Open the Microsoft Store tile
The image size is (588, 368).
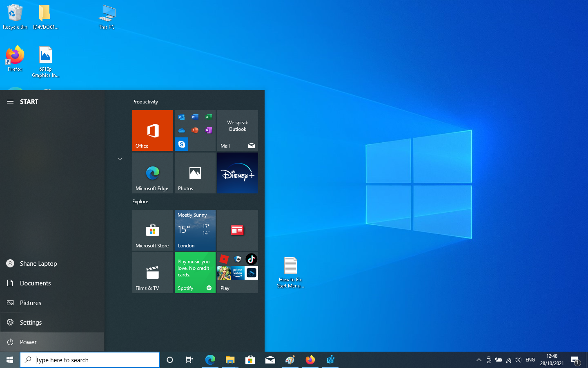coord(153,230)
